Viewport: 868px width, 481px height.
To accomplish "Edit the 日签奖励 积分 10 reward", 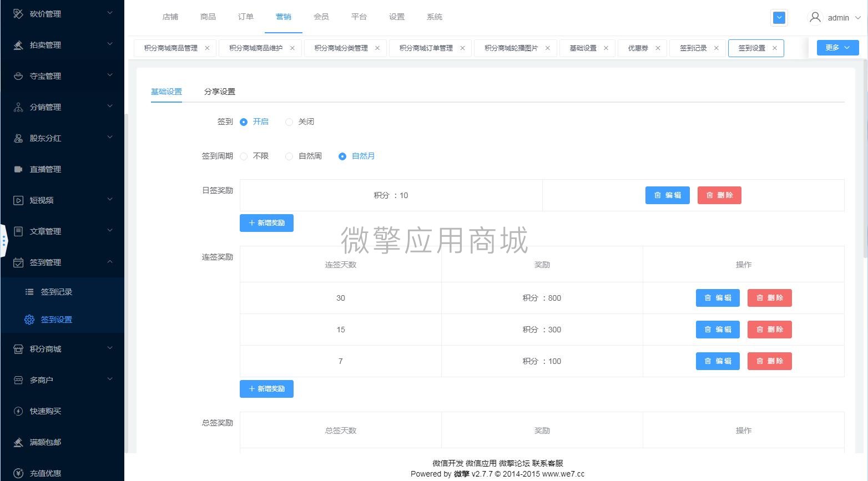I will (668, 195).
